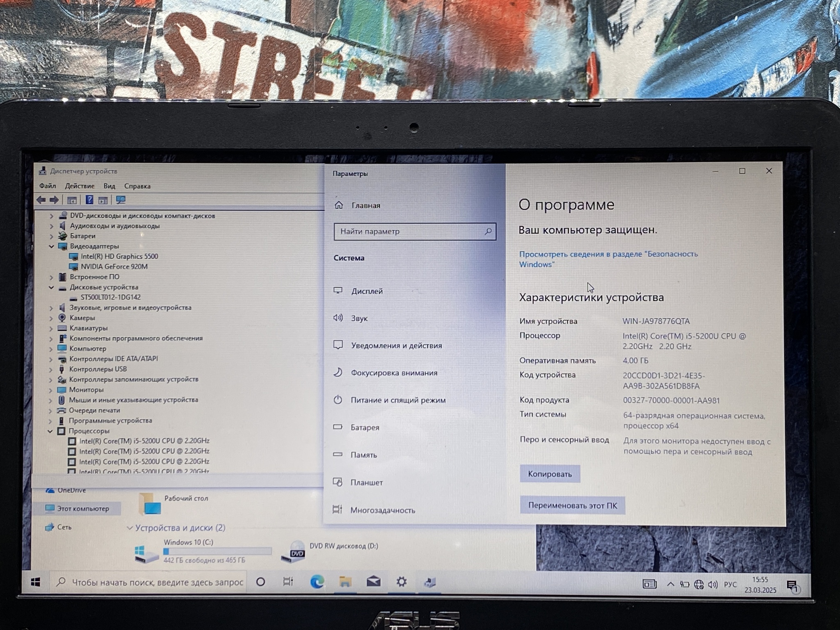Open the Дисплей settings section

tap(367, 291)
